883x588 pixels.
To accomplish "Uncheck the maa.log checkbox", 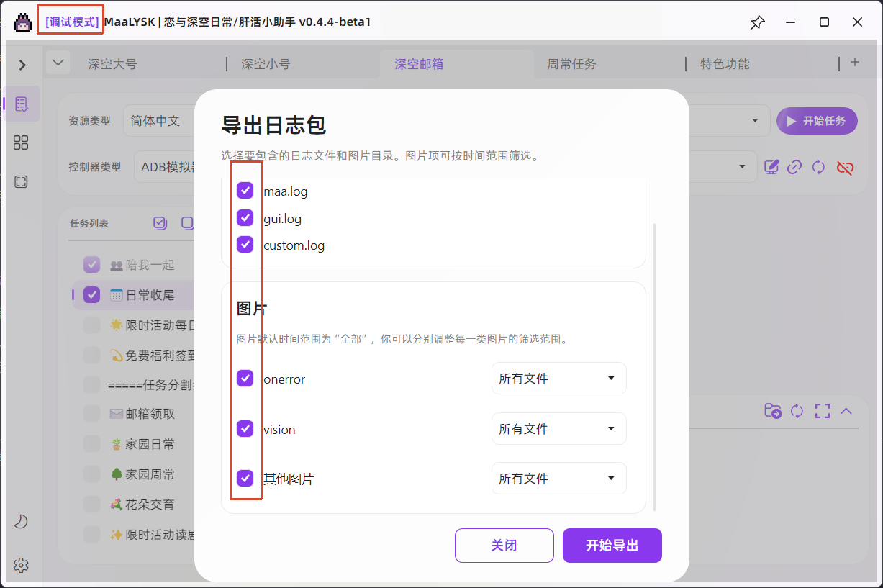I will click(245, 191).
